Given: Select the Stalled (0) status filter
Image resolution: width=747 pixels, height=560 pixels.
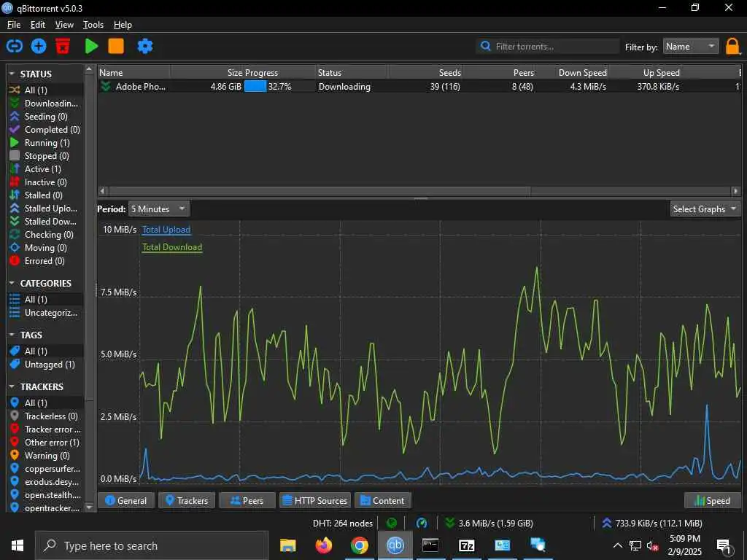Looking at the screenshot, I should [46, 195].
